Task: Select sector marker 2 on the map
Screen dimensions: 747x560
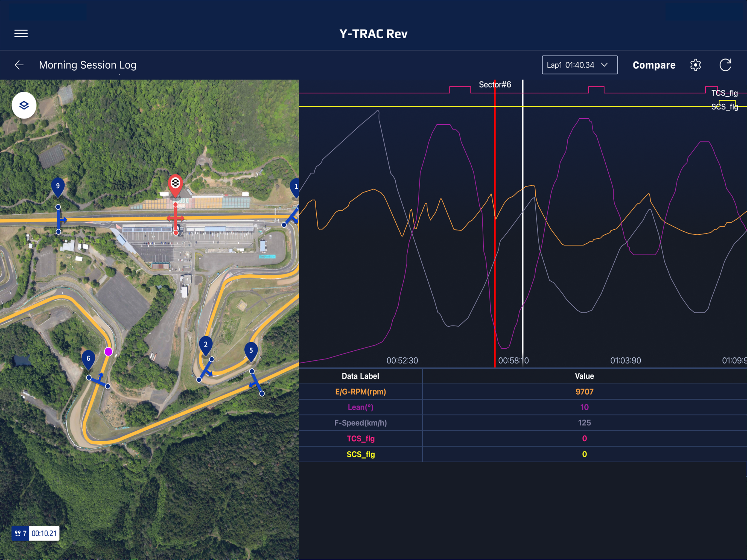Action: click(206, 346)
